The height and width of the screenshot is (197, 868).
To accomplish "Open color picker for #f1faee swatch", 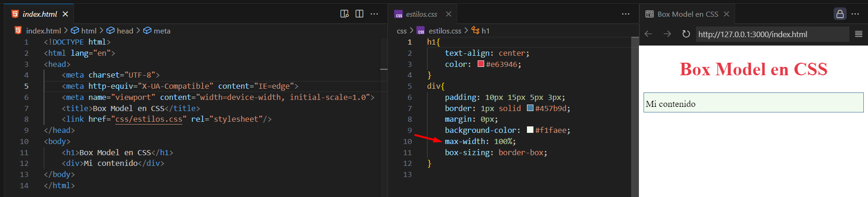I will (530, 130).
